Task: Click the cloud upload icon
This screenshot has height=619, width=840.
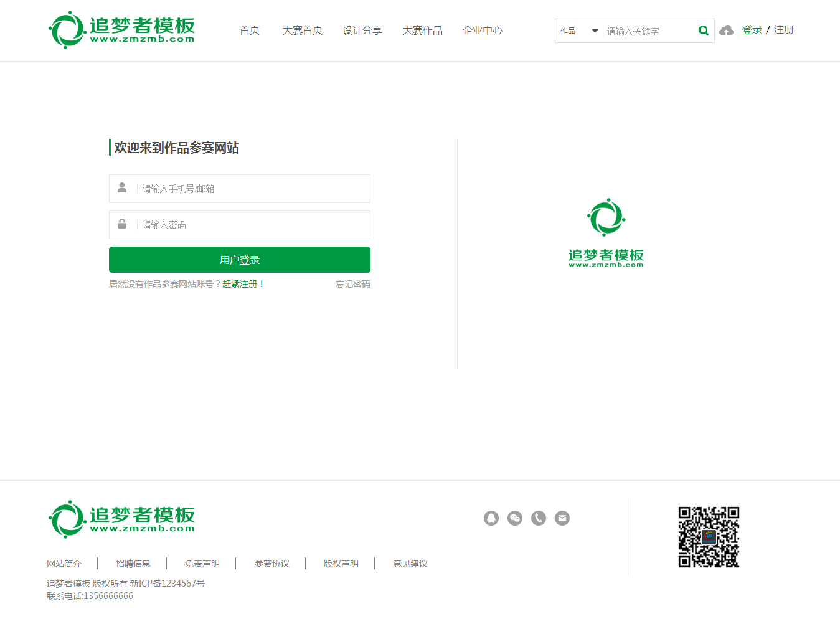Action: pyautogui.click(x=726, y=31)
